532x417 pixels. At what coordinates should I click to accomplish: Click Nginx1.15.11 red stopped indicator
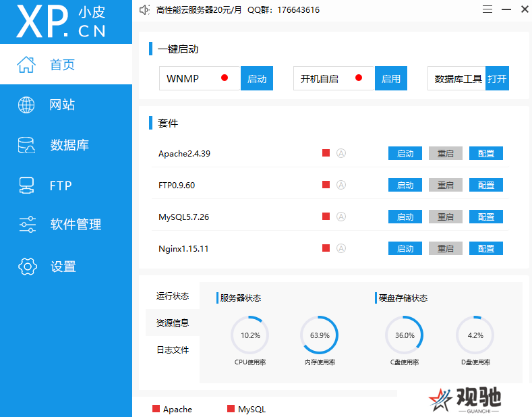326,248
